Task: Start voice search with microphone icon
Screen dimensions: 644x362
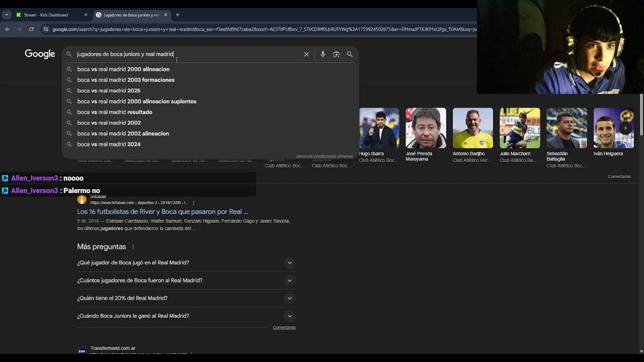Action: (323, 54)
